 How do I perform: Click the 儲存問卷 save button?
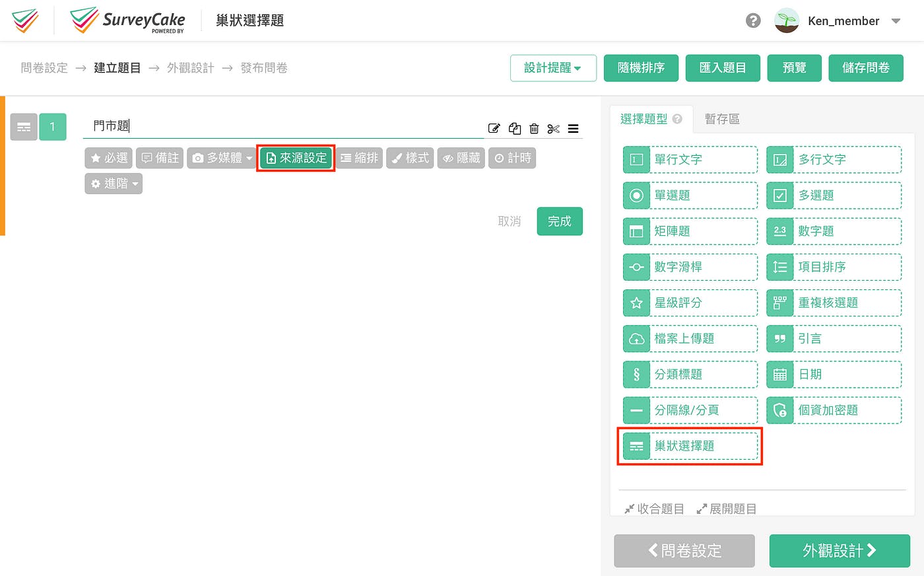866,68
